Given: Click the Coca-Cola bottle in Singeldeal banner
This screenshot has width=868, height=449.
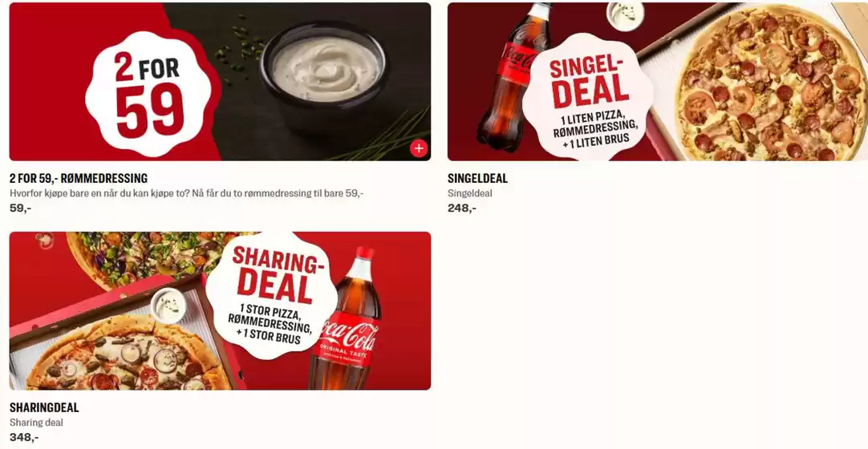Looking at the screenshot, I should [509, 76].
